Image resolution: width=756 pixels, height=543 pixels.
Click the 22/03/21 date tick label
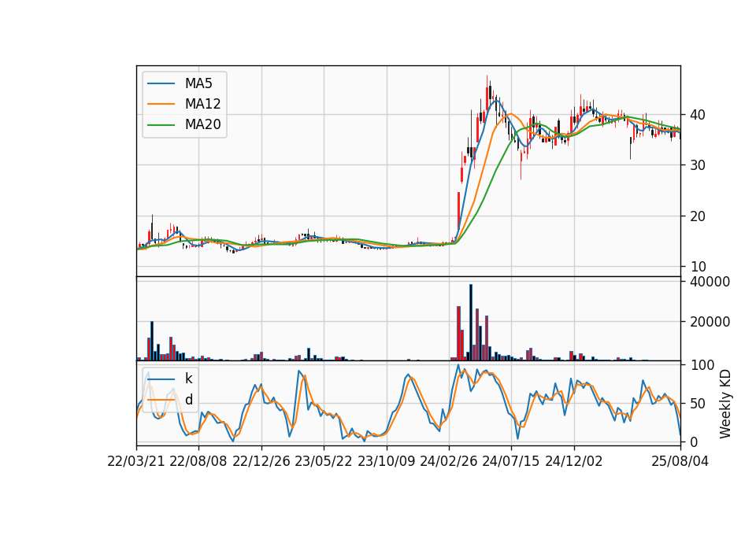pos(136,461)
